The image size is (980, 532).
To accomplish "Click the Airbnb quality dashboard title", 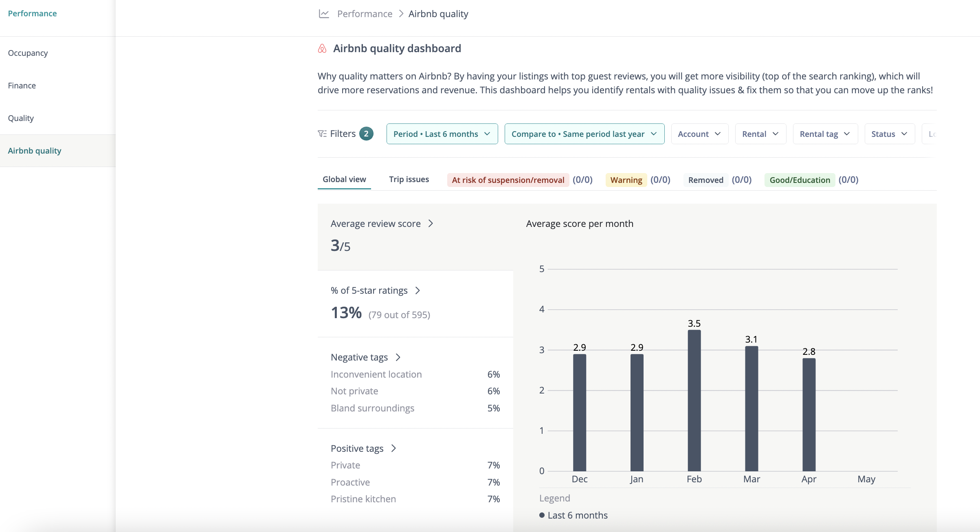I will coord(397,48).
